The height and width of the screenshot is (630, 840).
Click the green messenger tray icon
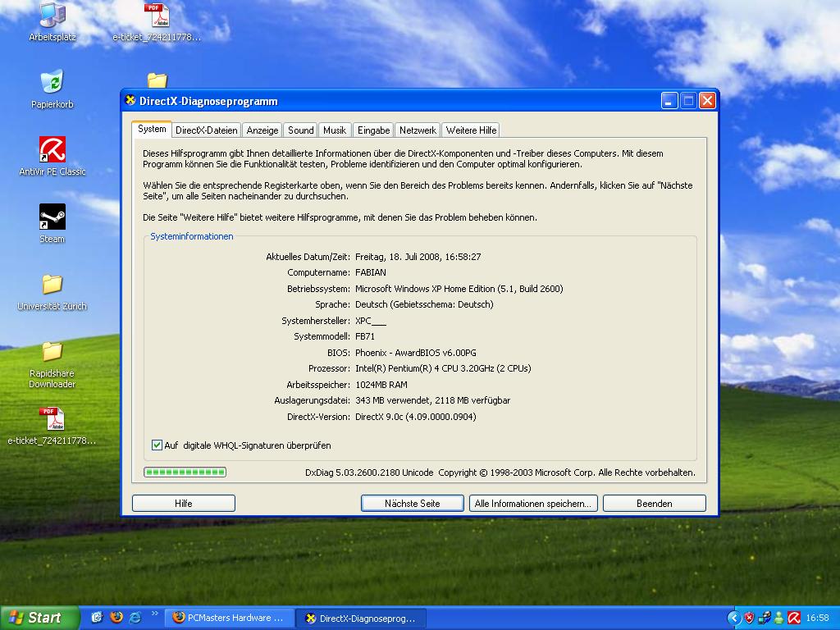click(x=779, y=618)
